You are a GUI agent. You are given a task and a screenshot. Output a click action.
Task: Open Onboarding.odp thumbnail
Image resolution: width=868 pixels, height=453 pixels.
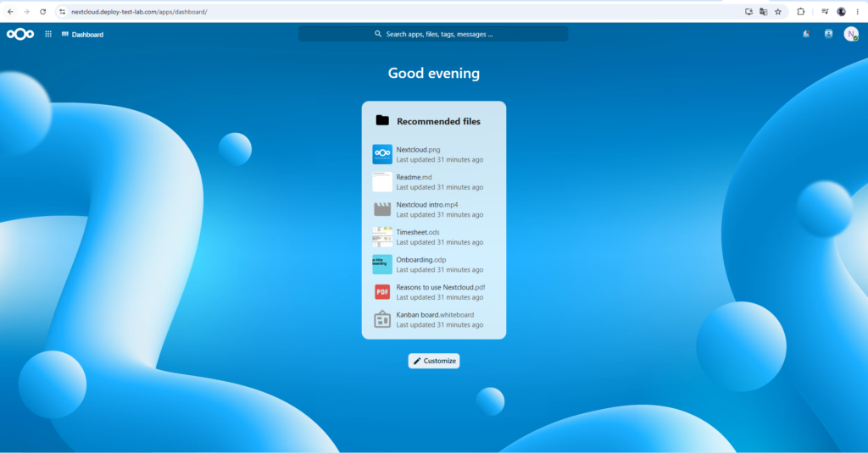[382, 264]
